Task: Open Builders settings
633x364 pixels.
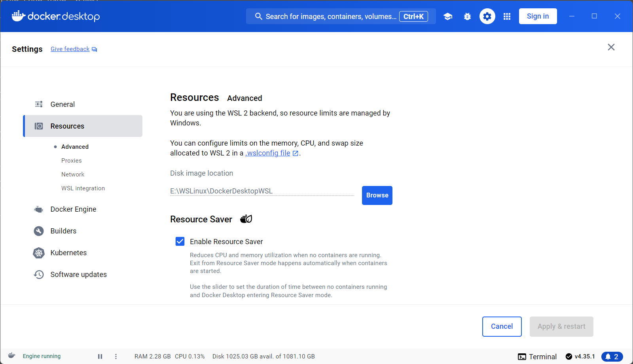Action: click(83, 231)
